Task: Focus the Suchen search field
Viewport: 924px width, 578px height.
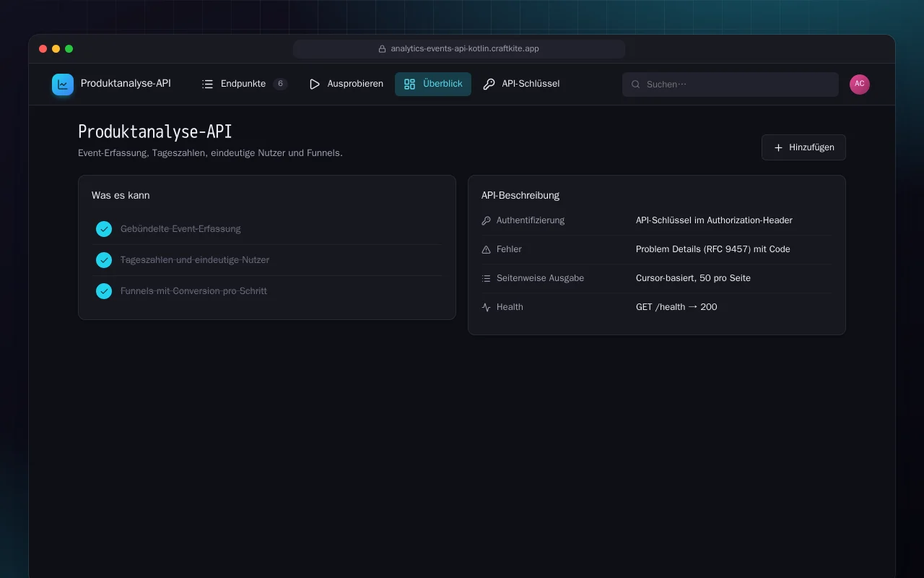Action: click(731, 85)
